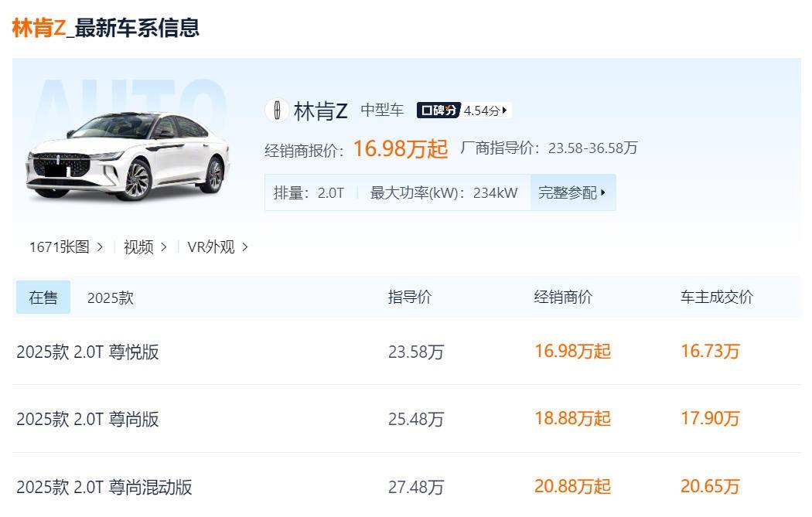Switch to the 2025款 tab
The image size is (812, 517).
(x=110, y=298)
